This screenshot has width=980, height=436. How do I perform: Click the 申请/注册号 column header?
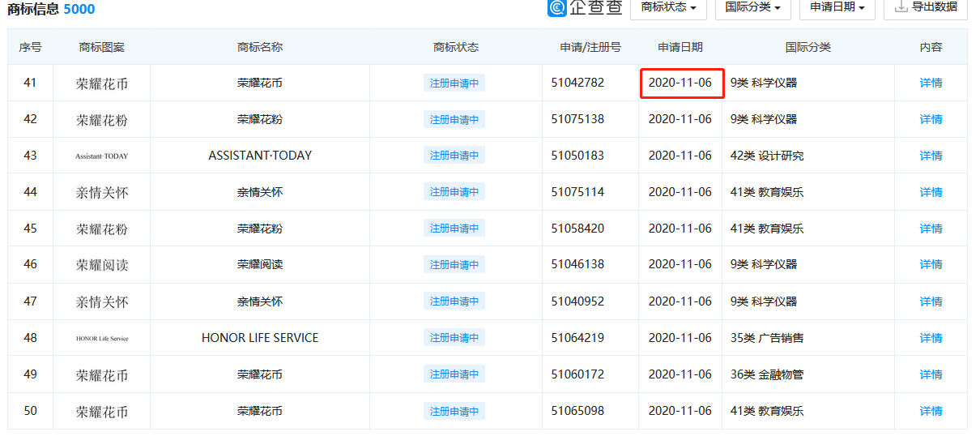point(590,47)
